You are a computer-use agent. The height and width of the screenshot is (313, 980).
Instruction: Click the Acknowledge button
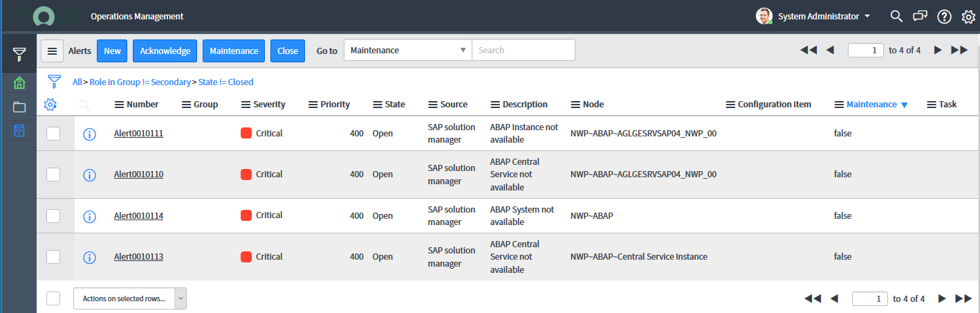click(165, 51)
